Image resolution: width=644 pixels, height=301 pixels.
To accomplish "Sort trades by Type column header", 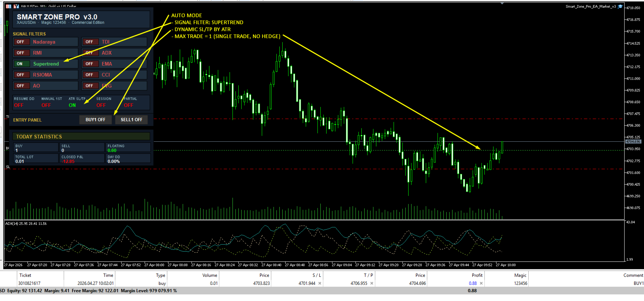I will pos(141,275).
